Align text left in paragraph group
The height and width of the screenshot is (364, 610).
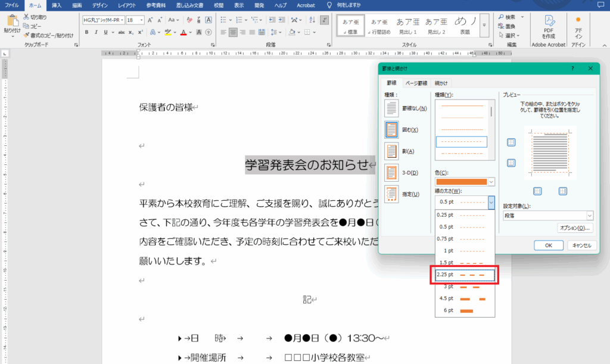click(x=223, y=32)
